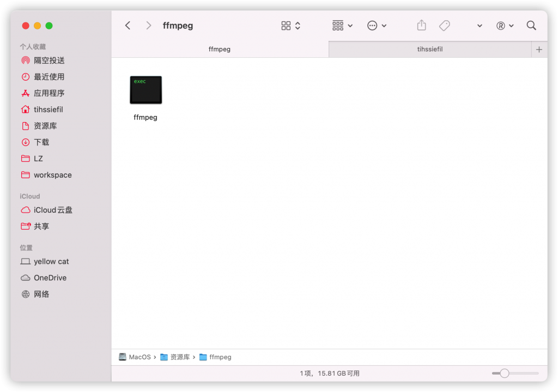Viewport: 558px width, 392px height.
Task: Click the Share icon in toolbar
Action: [421, 26]
